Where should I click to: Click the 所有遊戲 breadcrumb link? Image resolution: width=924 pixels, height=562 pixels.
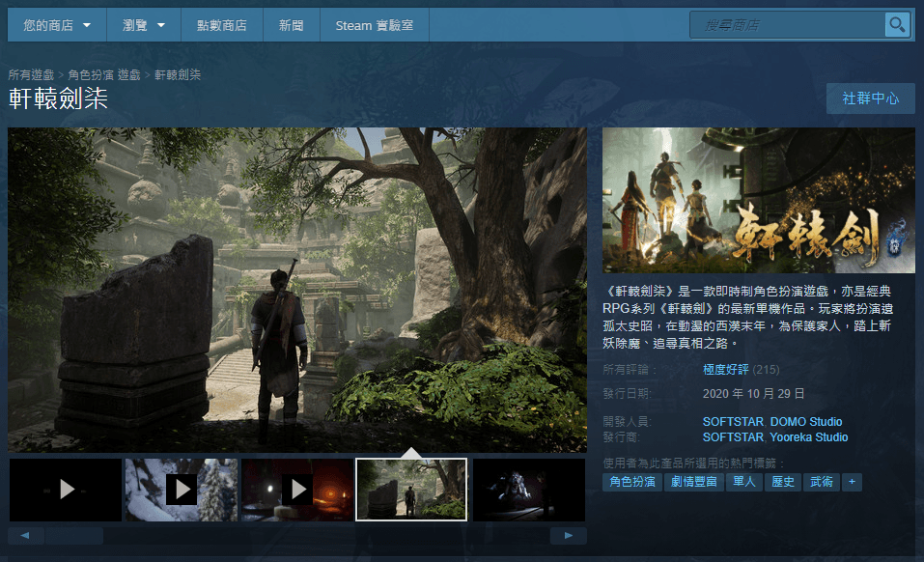click(x=31, y=74)
